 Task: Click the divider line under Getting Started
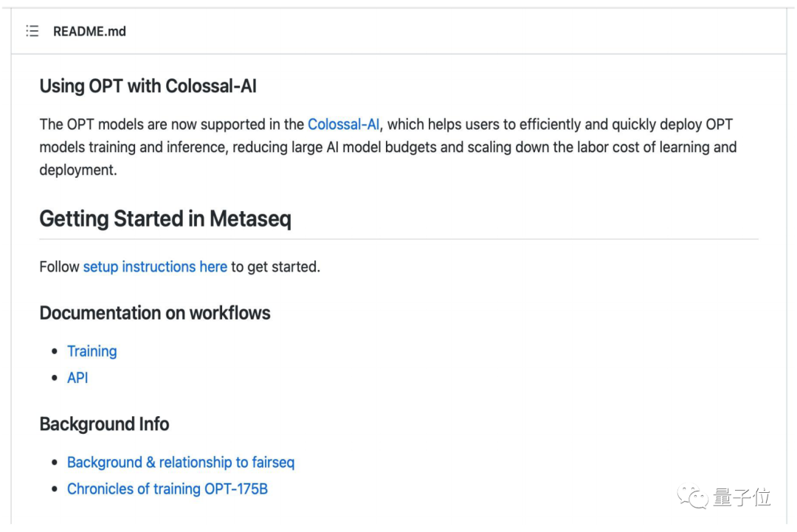tap(399, 239)
